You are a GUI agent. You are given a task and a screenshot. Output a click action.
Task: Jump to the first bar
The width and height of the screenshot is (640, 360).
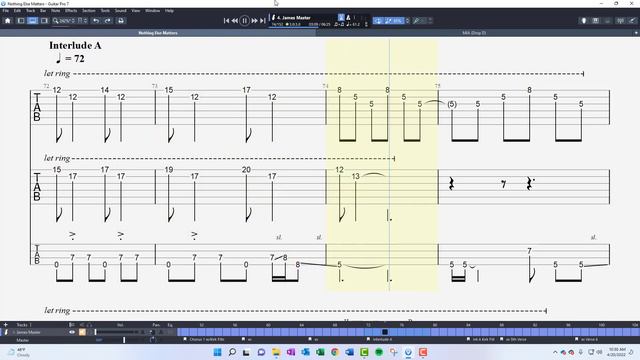coord(226,21)
